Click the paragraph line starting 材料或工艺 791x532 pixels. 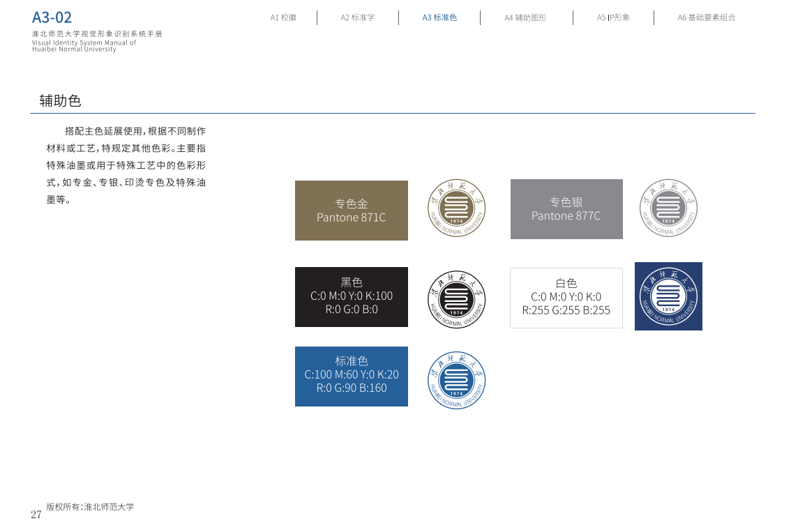pos(126,149)
